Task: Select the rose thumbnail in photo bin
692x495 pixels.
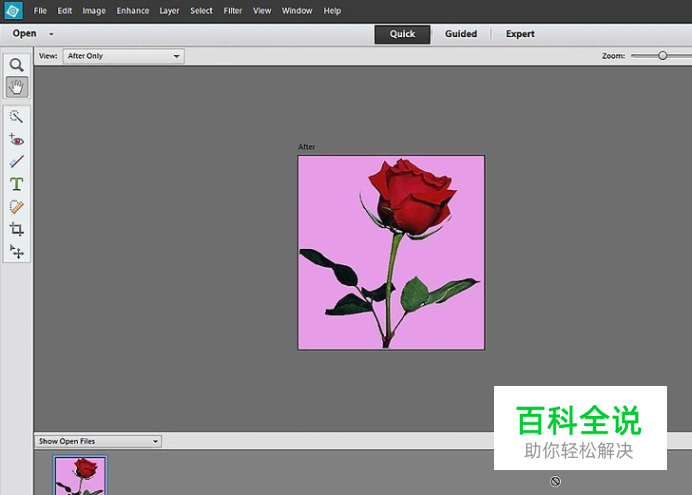Action: 80,475
